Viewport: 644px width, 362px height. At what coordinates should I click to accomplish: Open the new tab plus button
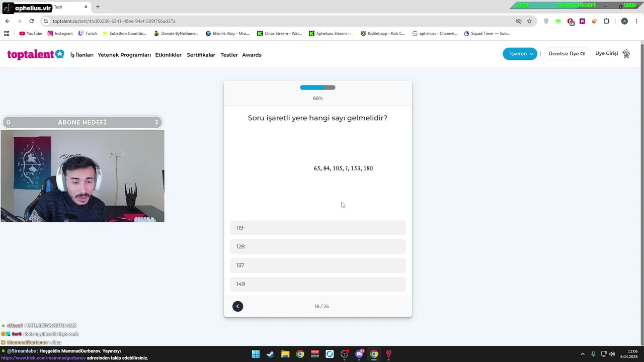[98, 7]
